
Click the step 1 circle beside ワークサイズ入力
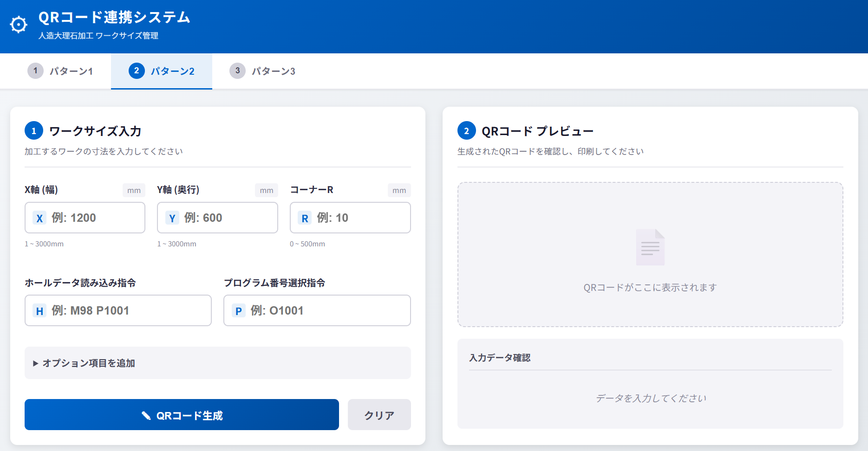pyautogui.click(x=33, y=130)
